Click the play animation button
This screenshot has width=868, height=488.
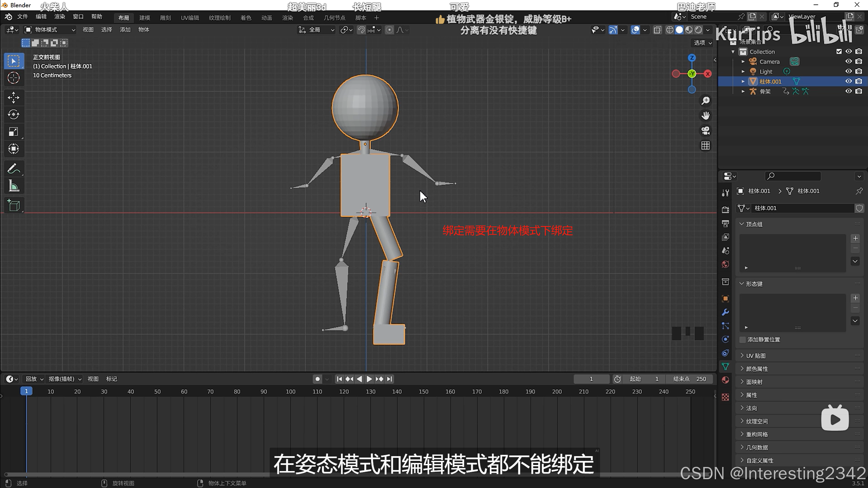369,379
